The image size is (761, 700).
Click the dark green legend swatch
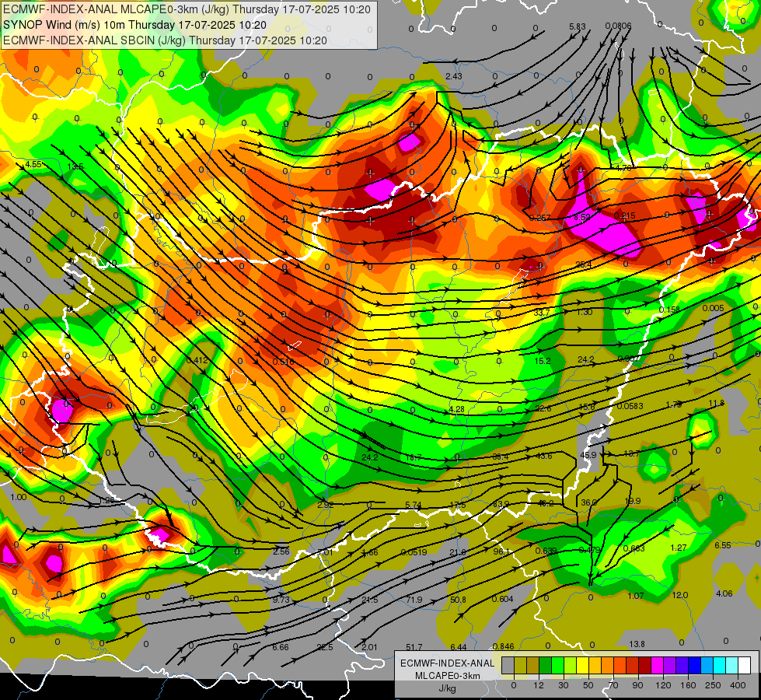click(x=546, y=665)
